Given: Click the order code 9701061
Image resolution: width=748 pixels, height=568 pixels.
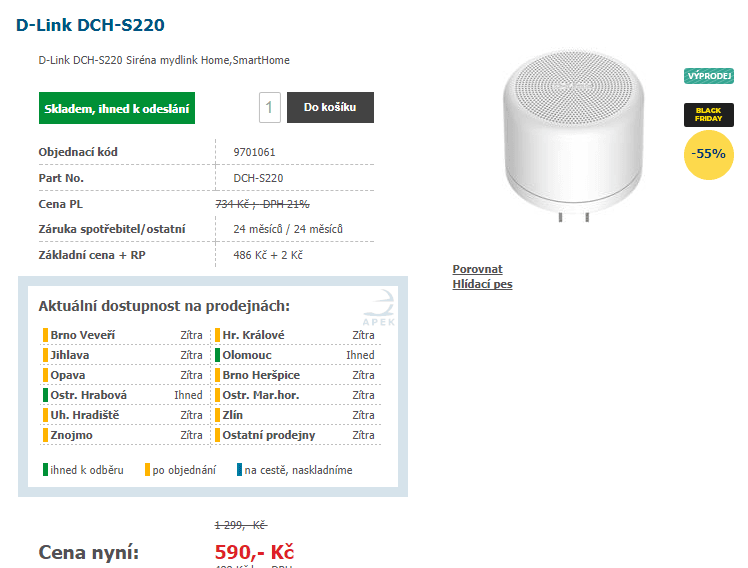Looking at the screenshot, I should [254, 152].
